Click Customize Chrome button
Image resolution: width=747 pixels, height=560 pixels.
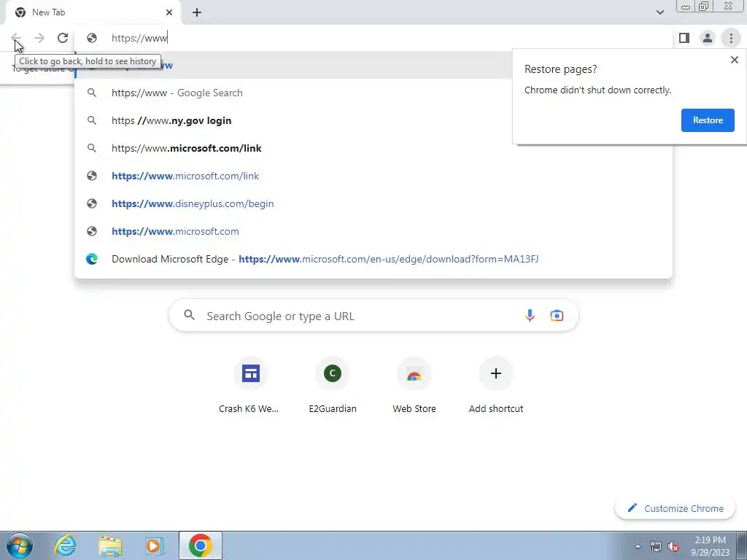point(675,508)
